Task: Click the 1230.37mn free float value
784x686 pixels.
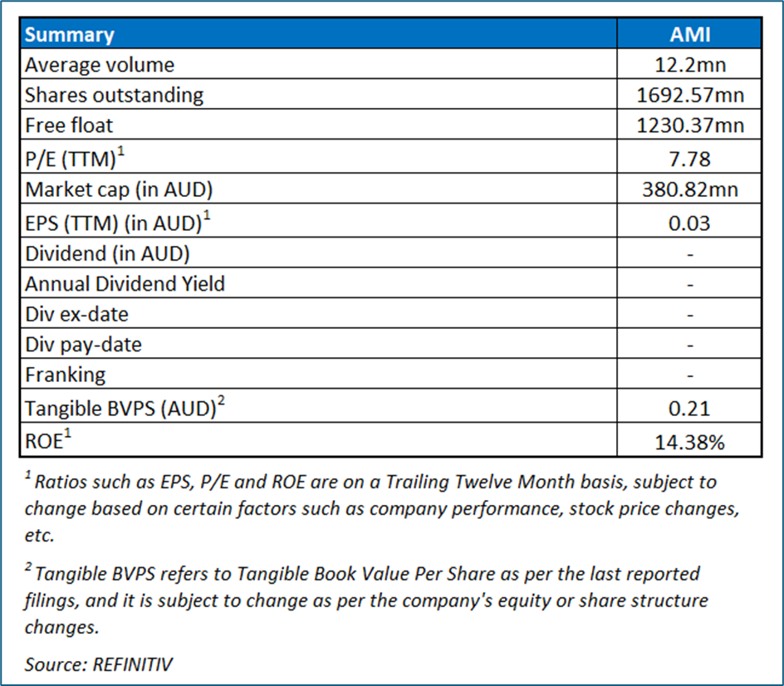Action: [690, 126]
